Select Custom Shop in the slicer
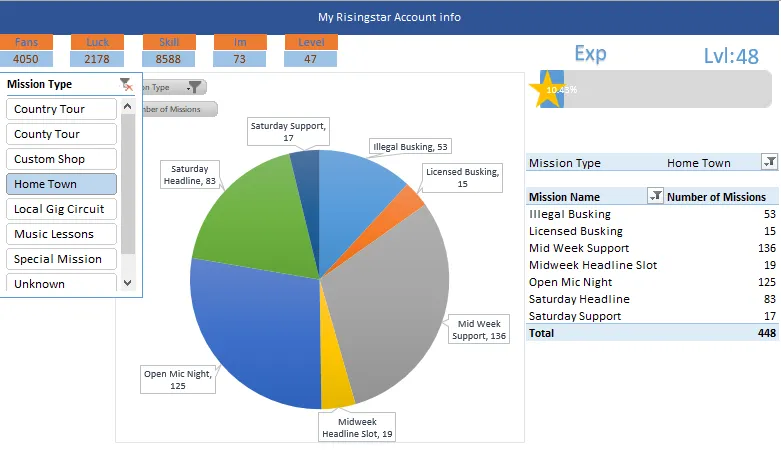The height and width of the screenshot is (469, 781). [61, 159]
